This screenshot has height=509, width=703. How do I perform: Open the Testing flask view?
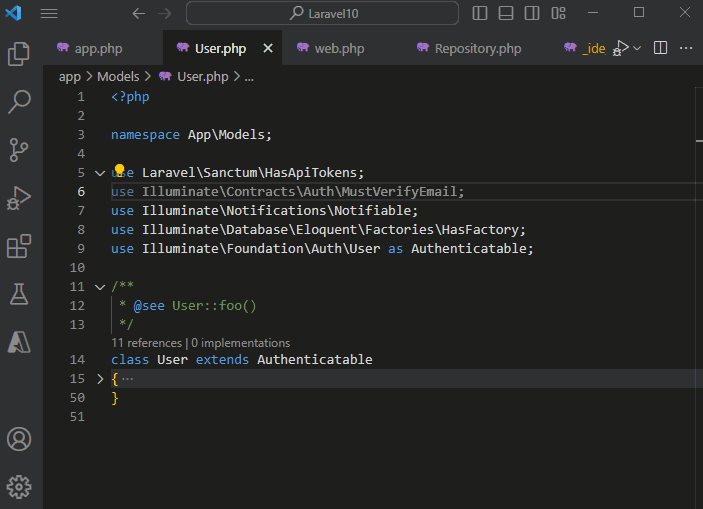pyautogui.click(x=19, y=294)
